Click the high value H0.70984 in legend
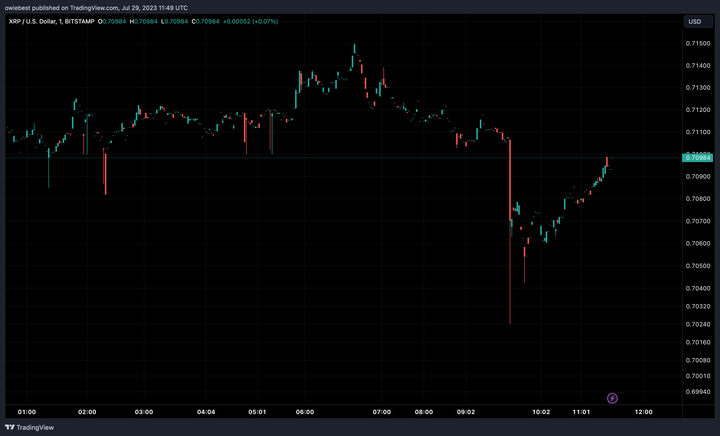Screen dimensions: 720x436 143,22
